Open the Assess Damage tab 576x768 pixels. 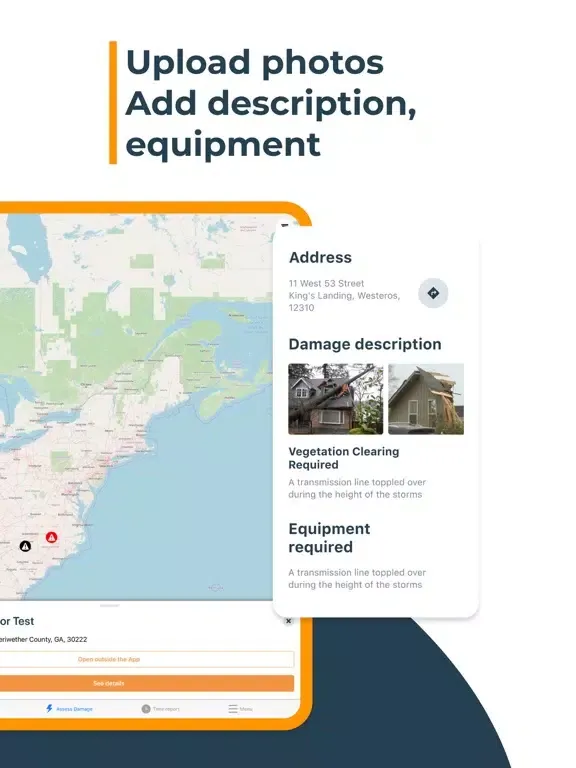(69, 709)
